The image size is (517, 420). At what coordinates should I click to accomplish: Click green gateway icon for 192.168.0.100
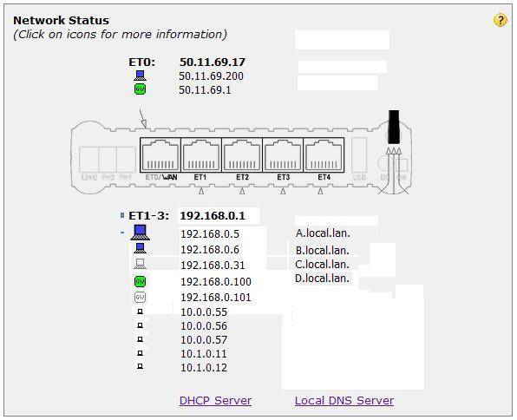(x=141, y=281)
